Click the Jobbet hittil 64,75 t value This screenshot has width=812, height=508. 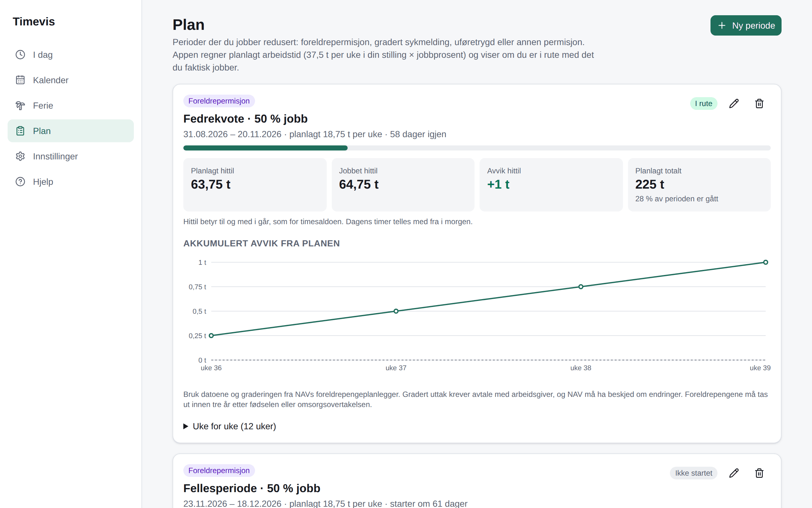tap(359, 184)
